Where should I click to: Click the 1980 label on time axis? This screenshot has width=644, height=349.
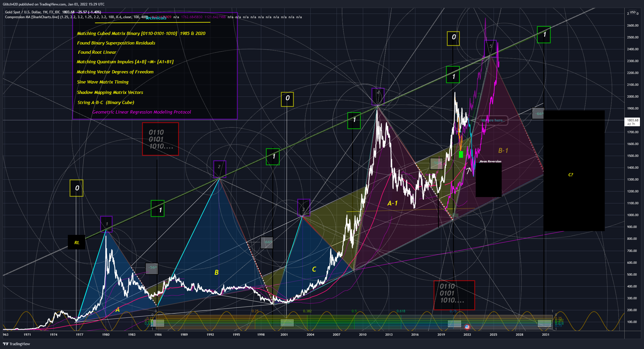coord(106,335)
